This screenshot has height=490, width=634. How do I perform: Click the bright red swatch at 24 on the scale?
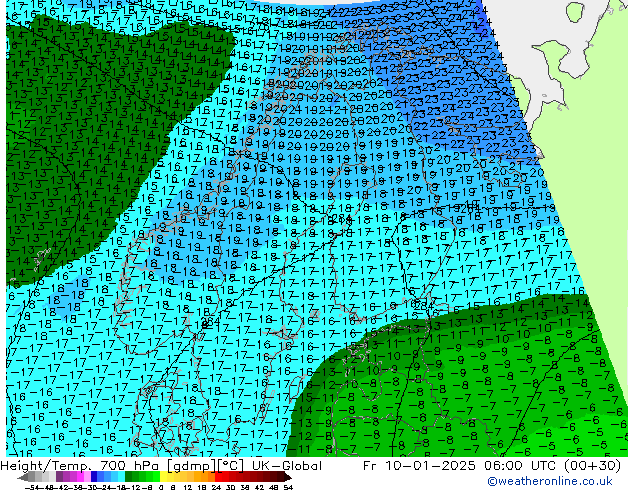tap(218, 477)
